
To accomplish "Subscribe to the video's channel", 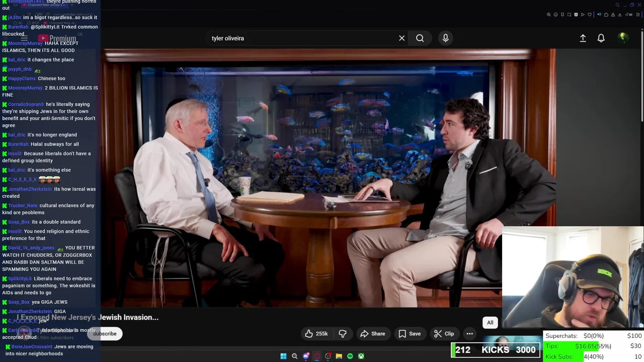I will 105,334.
